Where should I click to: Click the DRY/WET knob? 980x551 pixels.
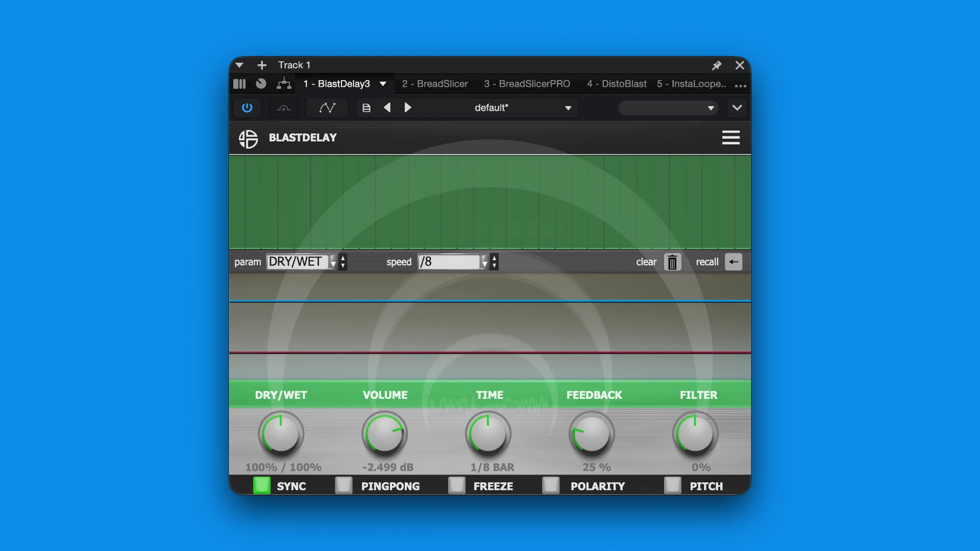click(x=281, y=434)
